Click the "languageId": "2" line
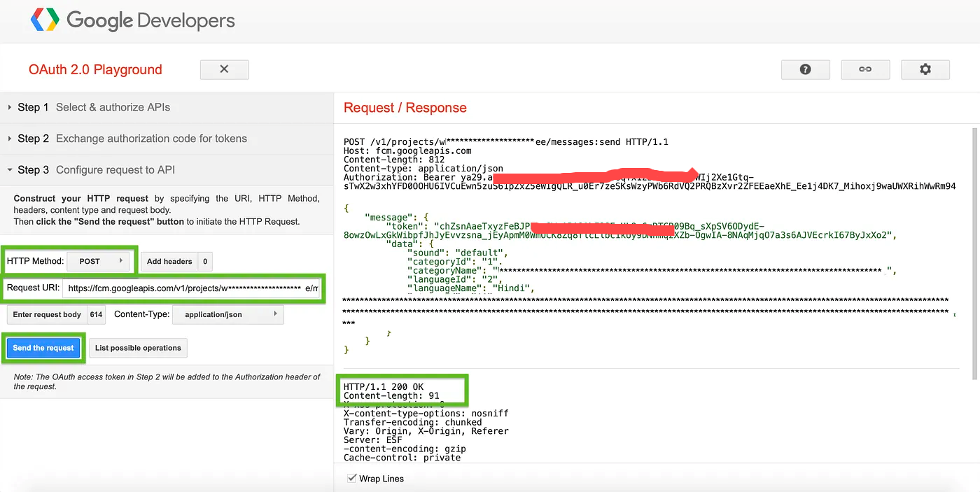 (x=456, y=279)
